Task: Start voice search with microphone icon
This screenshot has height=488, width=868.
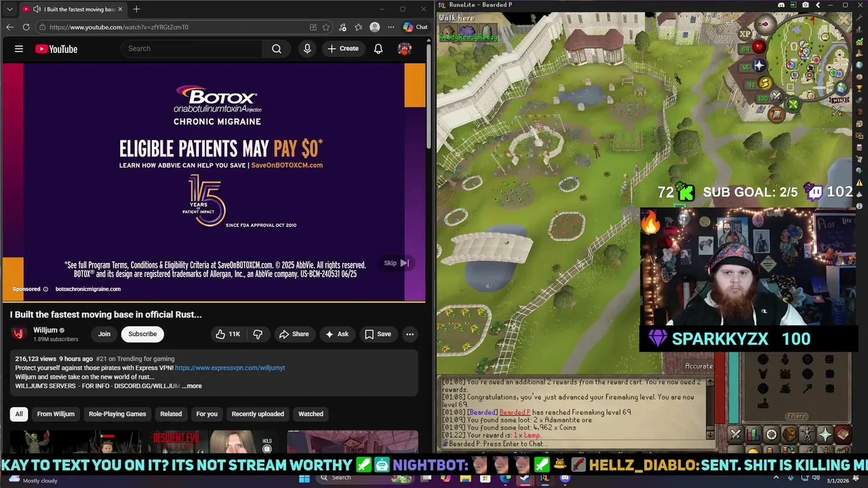Action: pyautogui.click(x=307, y=49)
